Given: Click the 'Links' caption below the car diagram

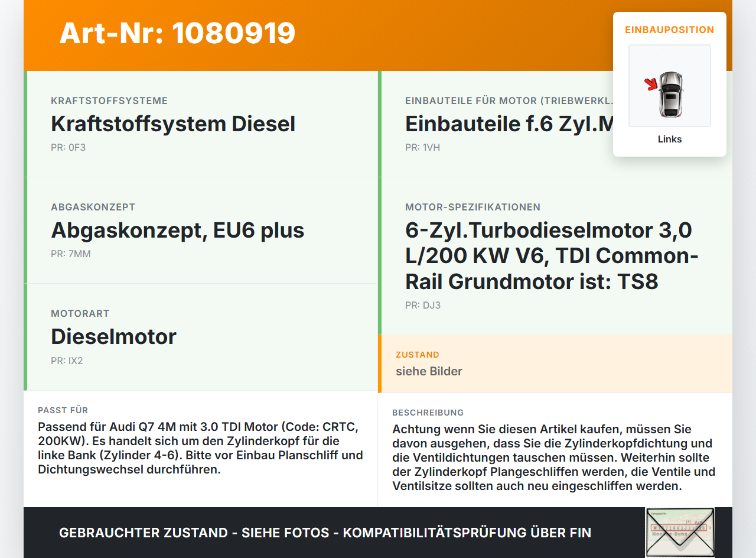Looking at the screenshot, I should click(670, 139).
